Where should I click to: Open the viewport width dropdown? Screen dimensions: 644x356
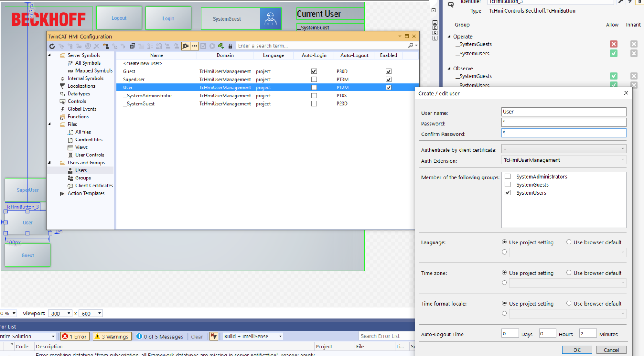pos(68,313)
